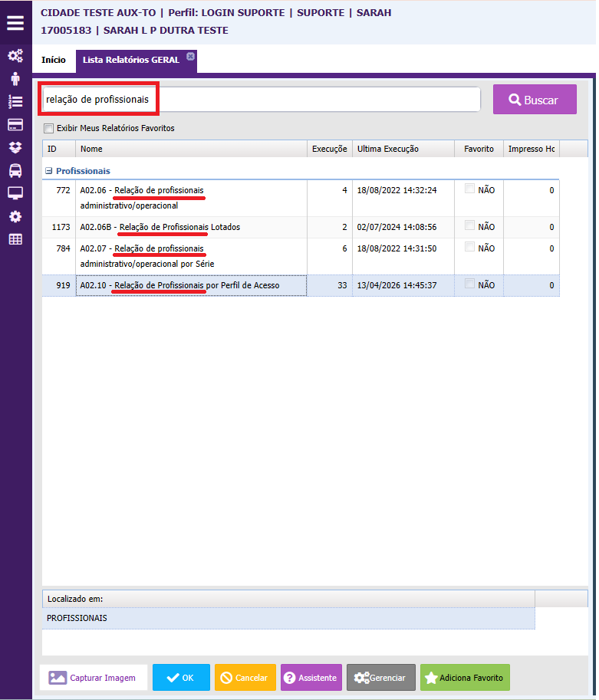This screenshot has height=700, width=599.
Task: Toggle favorite checkbox for report A02.10
Action: [x=469, y=284]
